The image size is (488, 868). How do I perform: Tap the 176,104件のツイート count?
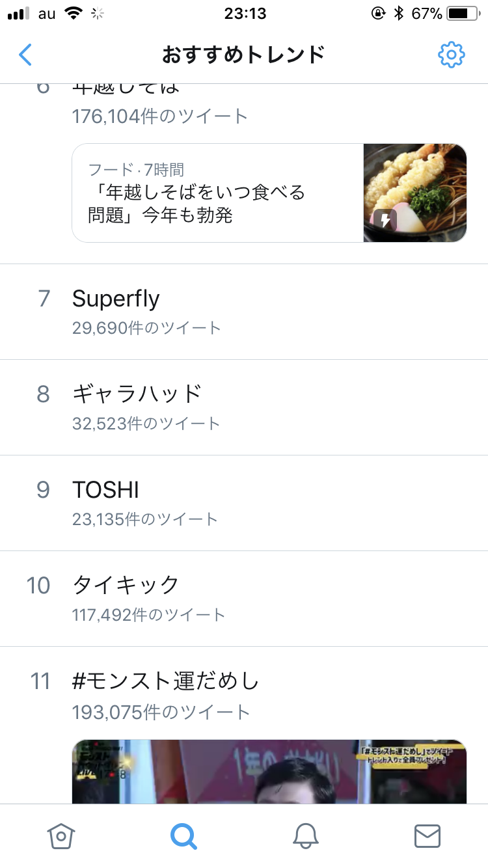pyautogui.click(x=160, y=116)
